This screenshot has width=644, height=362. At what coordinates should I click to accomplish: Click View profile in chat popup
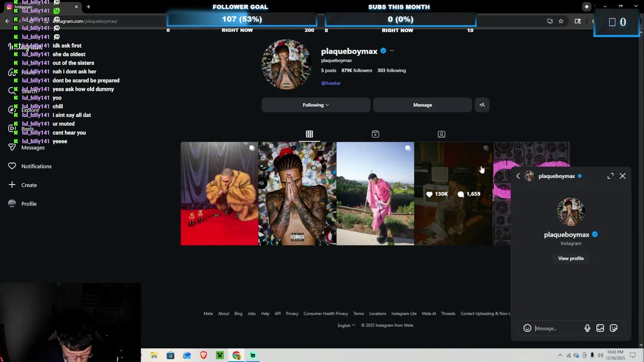coord(571,258)
